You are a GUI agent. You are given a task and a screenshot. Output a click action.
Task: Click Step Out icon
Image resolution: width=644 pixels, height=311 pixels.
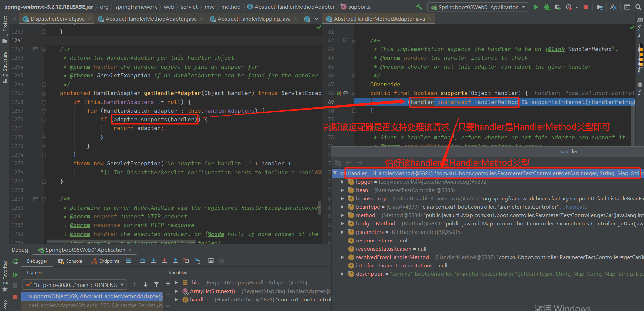175,261
